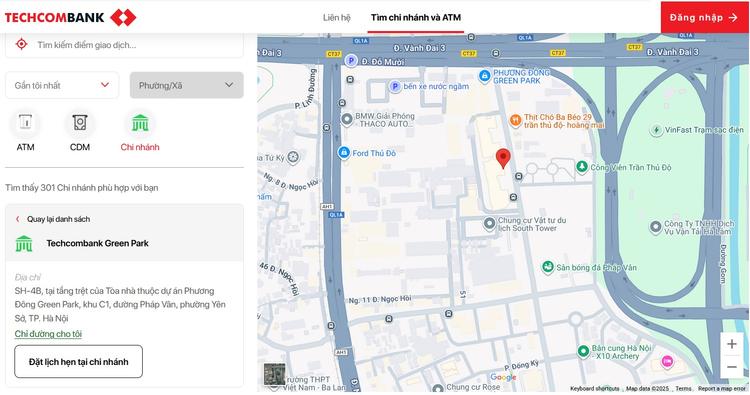Click the Đ. Đỗ Mười parking marker

click(352, 61)
